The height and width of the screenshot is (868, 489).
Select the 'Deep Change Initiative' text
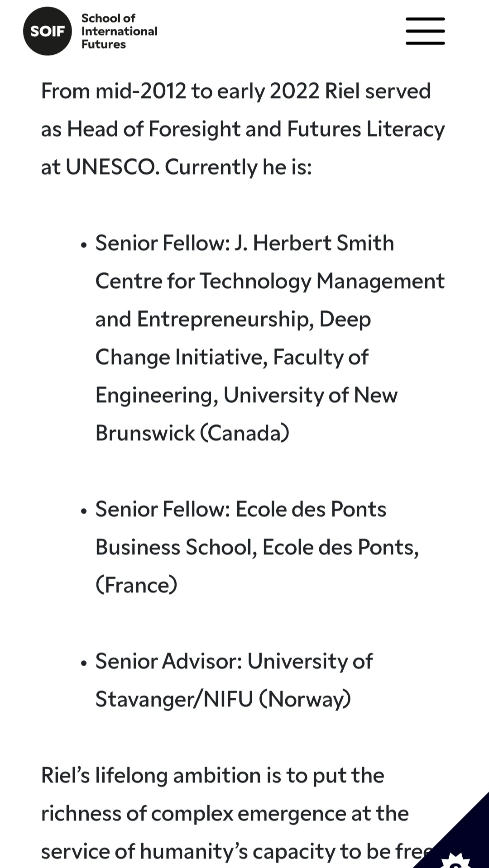click(233, 338)
